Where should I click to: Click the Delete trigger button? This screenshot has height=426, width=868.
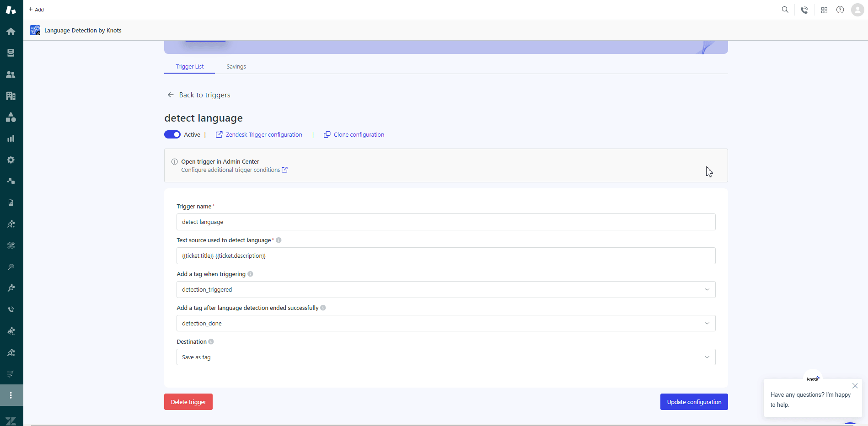188,402
